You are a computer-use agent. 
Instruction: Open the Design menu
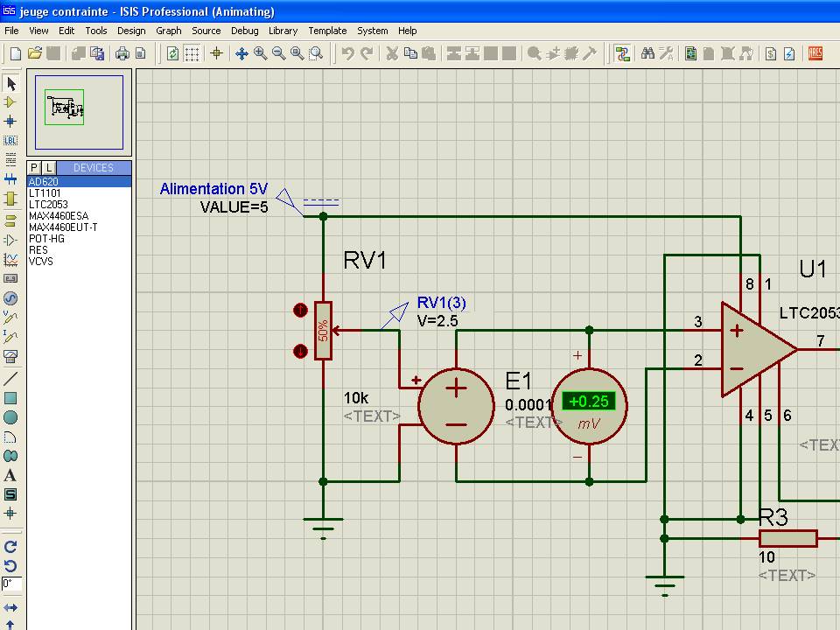131,31
